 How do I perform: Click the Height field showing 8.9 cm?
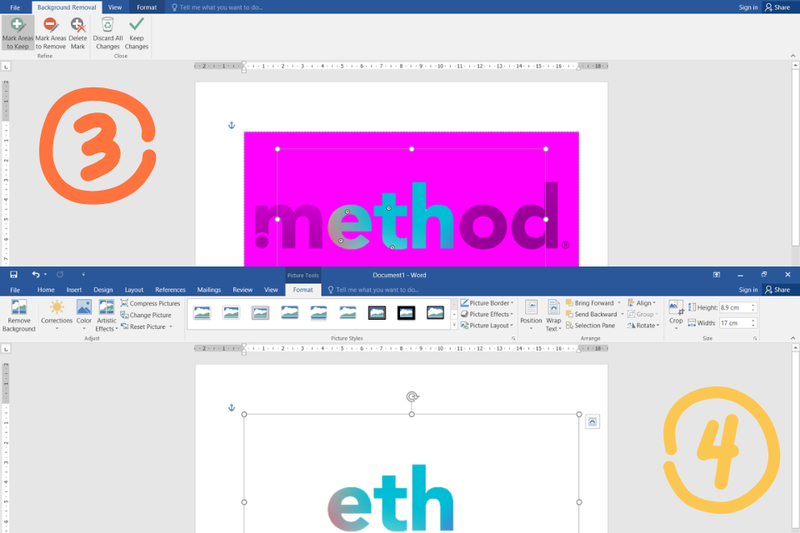(x=734, y=308)
